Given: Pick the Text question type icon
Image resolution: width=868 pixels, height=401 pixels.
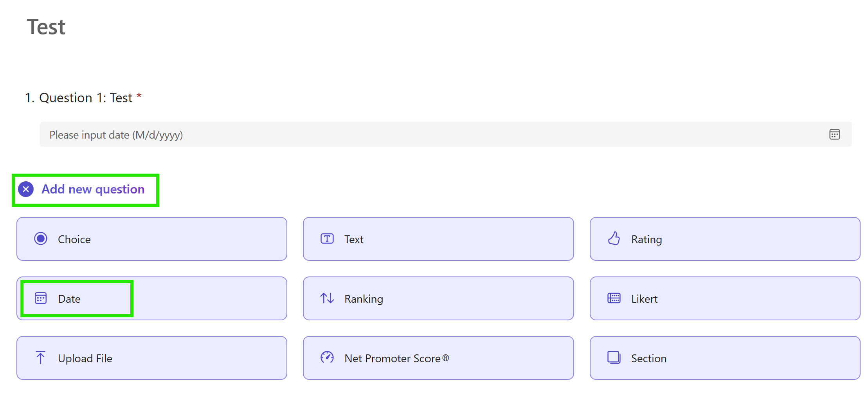Looking at the screenshot, I should pyautogui.click(x=327, y=238).
